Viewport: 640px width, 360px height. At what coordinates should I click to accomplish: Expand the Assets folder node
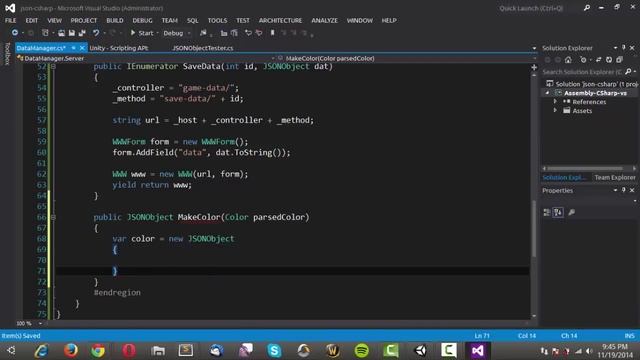[x=555, y=111]
